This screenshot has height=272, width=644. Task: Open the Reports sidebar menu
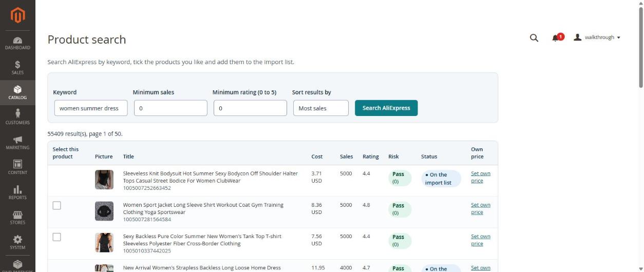pos(17,192)
